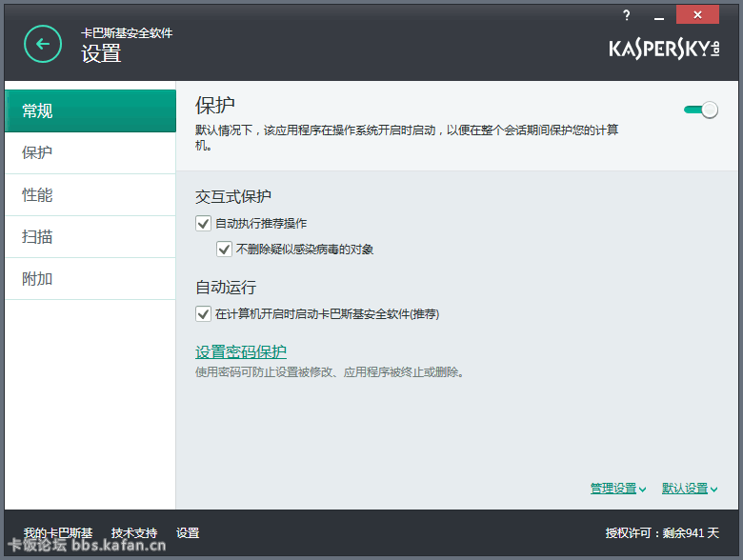
Task: Click the 使用密码可防止设置被修改 description text
Action: point(330,372)
